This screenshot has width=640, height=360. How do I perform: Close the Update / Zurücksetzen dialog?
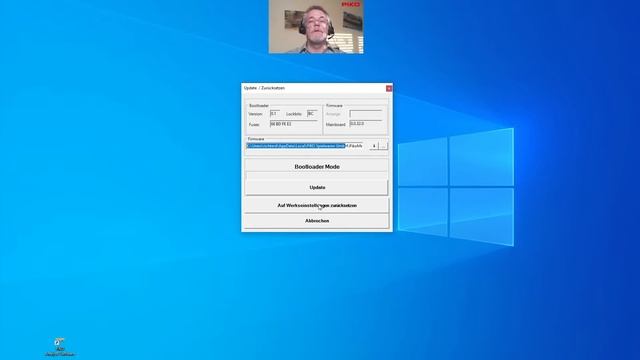pos(389,88)
